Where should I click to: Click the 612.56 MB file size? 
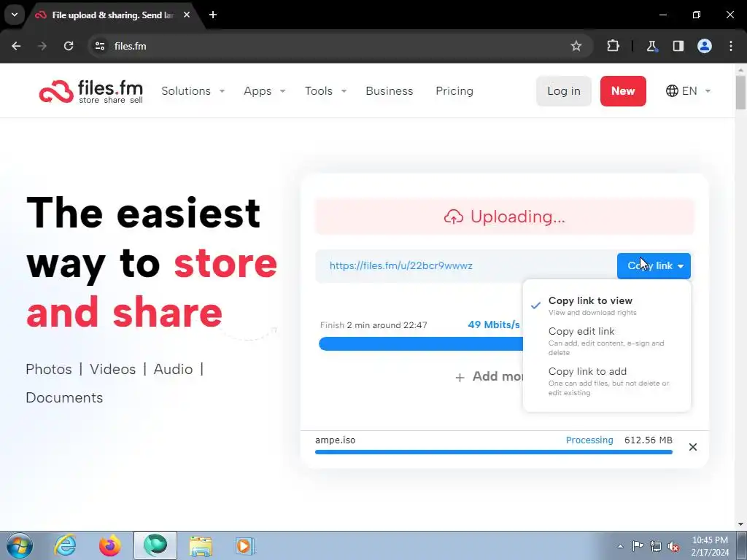coord(649,440)
